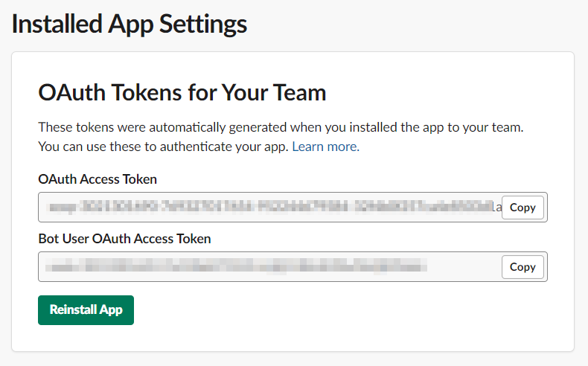Click the Installed App Settings page heading
Viewport: 588px width, 366px height.
[x=129, y=24]
